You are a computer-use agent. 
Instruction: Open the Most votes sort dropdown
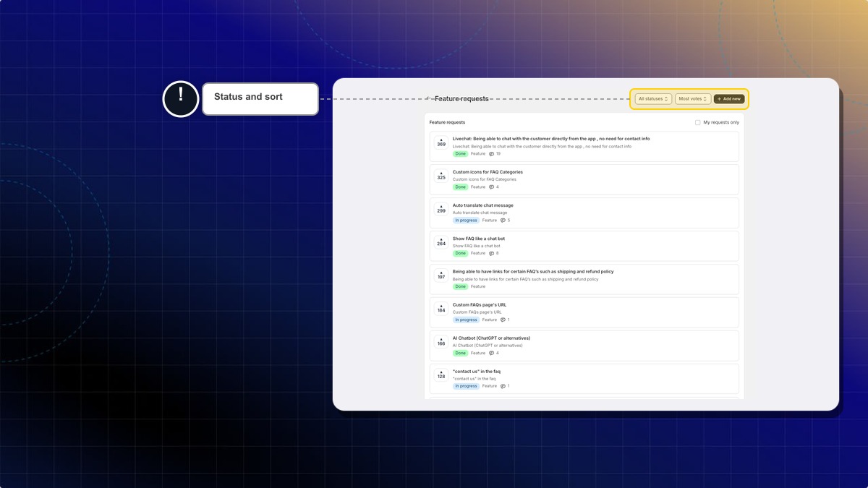(x=693, y=99)
